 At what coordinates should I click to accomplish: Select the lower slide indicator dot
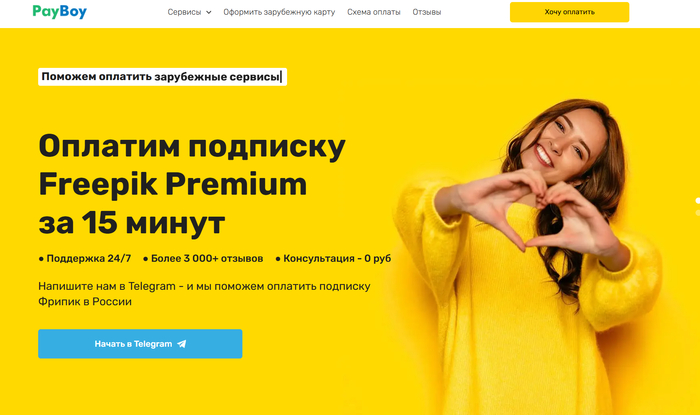[x=697, y=213]
